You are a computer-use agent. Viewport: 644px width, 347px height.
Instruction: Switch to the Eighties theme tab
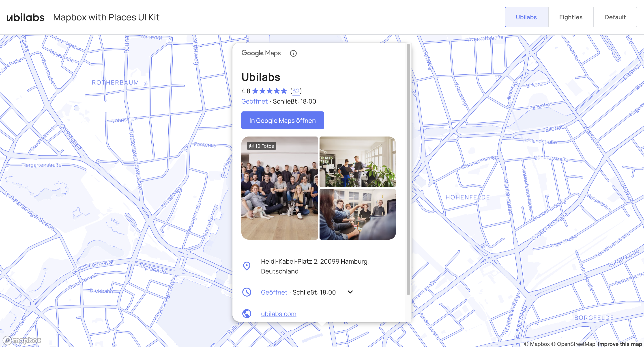click(571, 17)
